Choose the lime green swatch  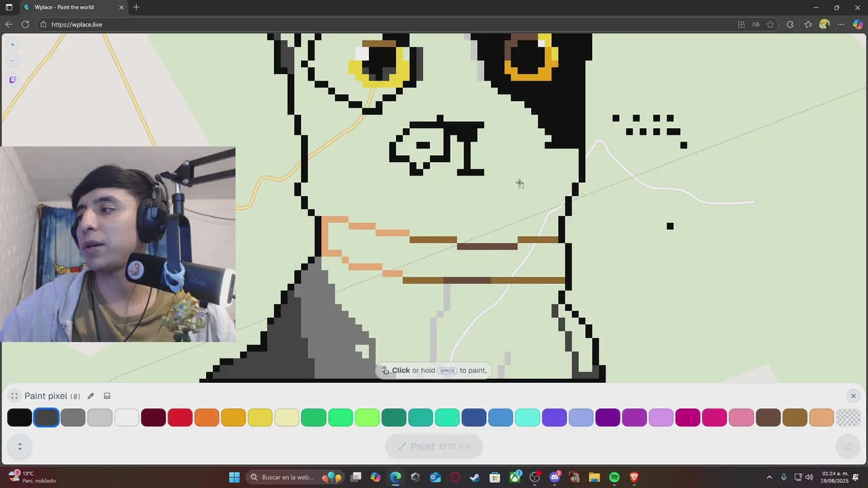coord(367,418)
